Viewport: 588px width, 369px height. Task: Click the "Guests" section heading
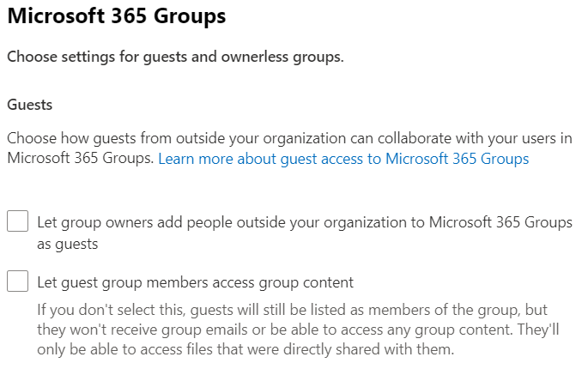tap(30, 105)
